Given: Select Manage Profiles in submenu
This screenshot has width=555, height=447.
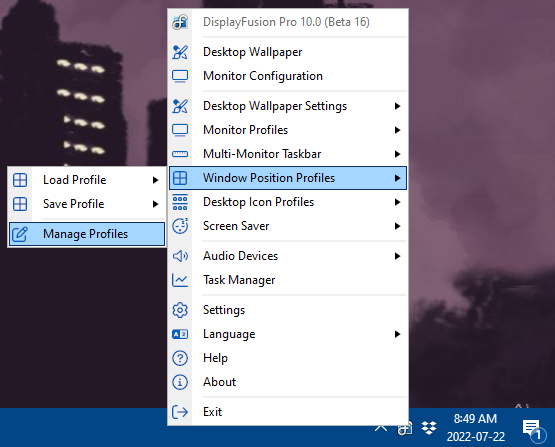Looking at the screenshot, I should tap(87, 234).
